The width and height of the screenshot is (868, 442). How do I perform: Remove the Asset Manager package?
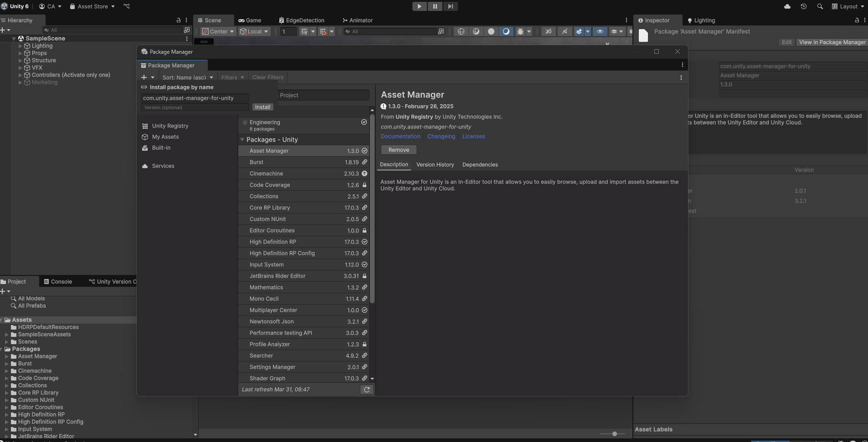coord(399,150)
